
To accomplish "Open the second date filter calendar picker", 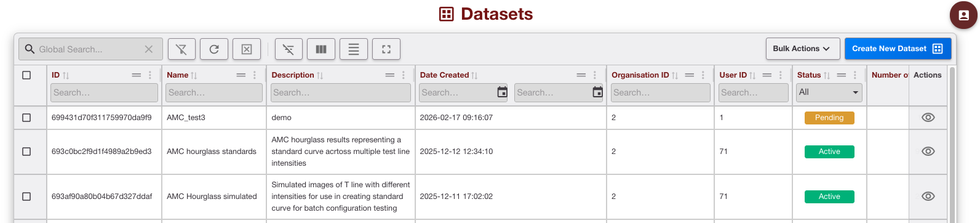I will point(598,92).
